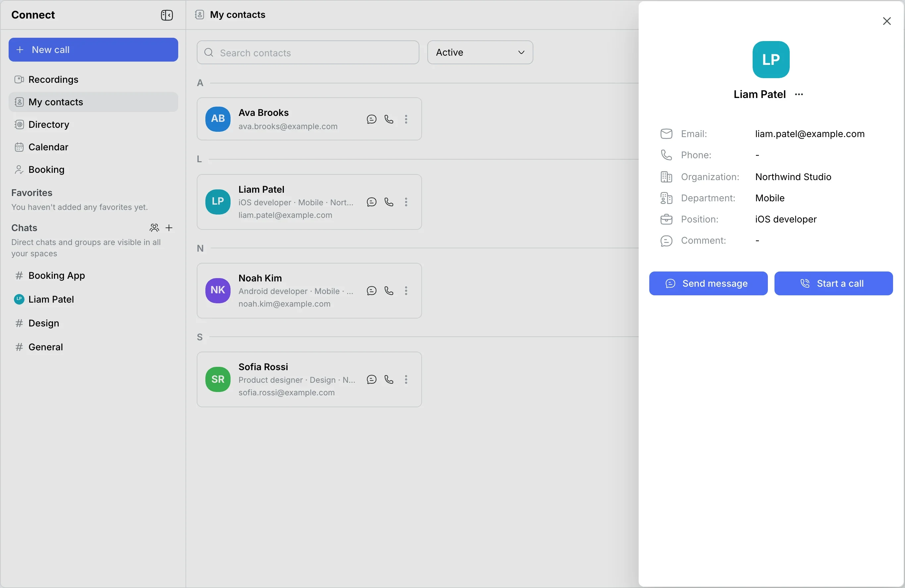This screenshot has height=588, width=905.
Task: Focus the Search contacts field
Action: click(308, 52)
